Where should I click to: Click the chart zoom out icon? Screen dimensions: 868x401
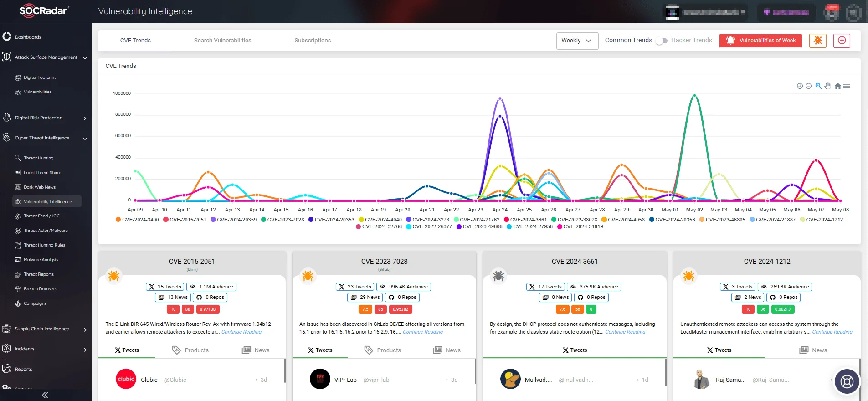[809, 86]
